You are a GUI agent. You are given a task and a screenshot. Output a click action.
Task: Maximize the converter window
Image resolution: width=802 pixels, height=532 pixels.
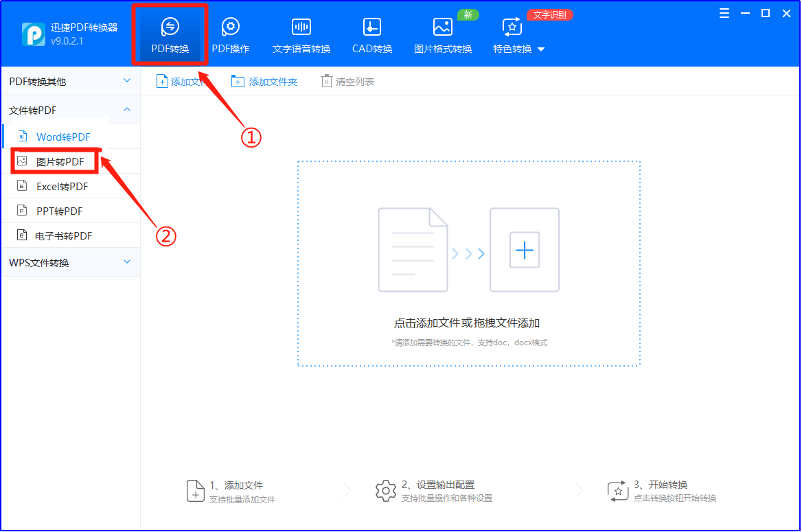[x=766, y=13]
